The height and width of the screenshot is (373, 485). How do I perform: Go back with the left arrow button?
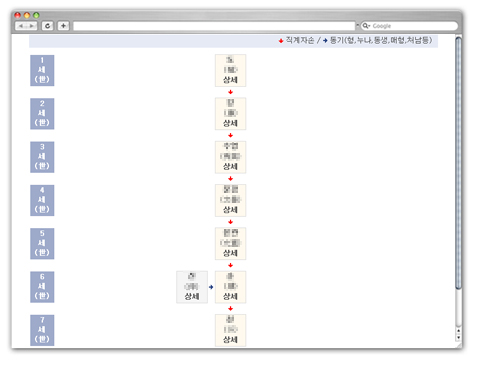[x=21, y=26]
